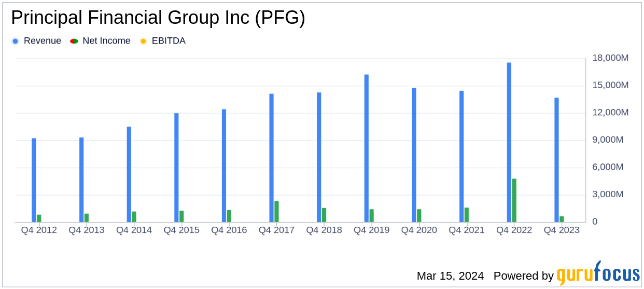Click the blue Revenue legend dot

tap(15, 41)
